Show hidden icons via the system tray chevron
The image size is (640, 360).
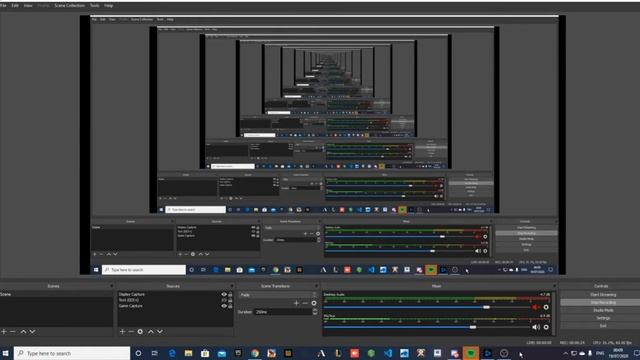click(565, 353)
